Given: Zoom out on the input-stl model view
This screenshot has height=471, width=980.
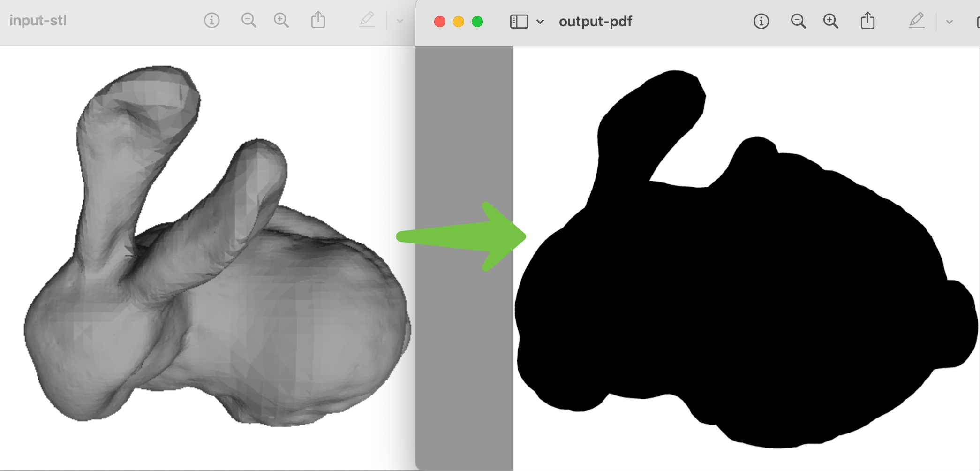Looking at the screenshot, I should click(249, 20).
